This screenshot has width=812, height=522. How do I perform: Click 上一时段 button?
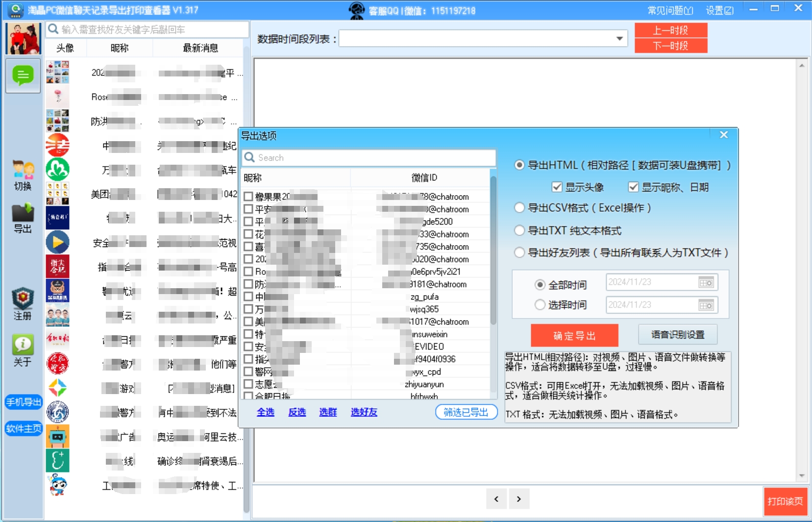coord(671,30)
